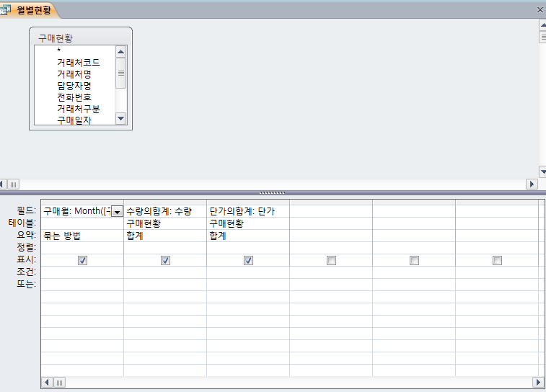The height and width of the screenshot is (392, 546).
Task: Check the fourth column display checkbox
Action: (331, 260)
